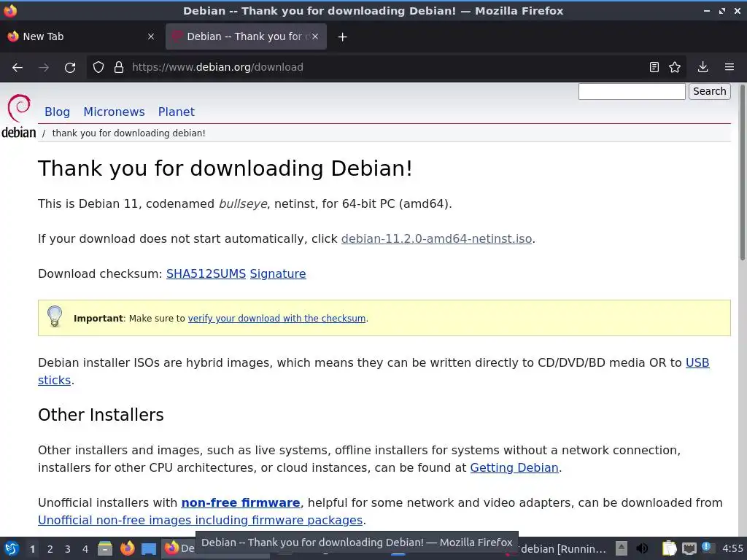Open the taskbar start menu icon
The width and height of the screenshot is (747, 560).
[12, 548]
